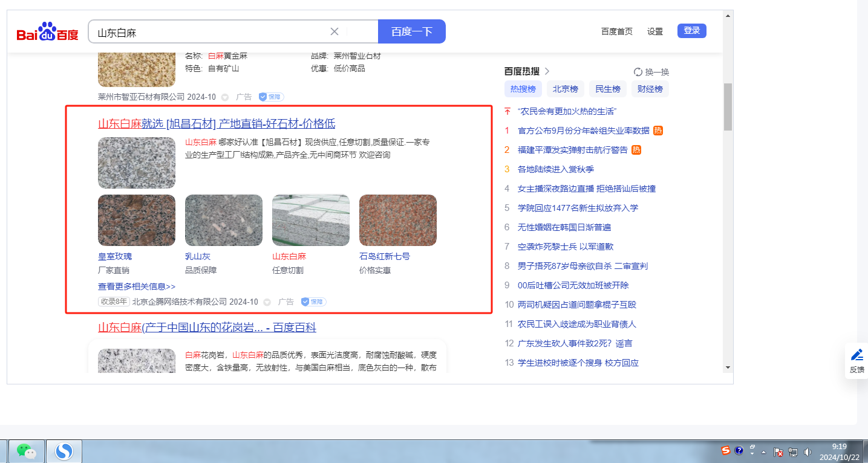Switch to the 民生榜 tab

[x=608, y=89]
